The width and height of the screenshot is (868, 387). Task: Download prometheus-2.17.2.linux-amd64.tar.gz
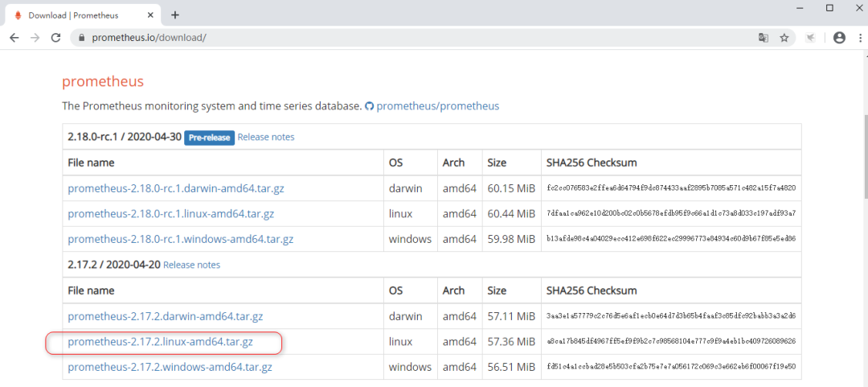(x=160, y=342)
